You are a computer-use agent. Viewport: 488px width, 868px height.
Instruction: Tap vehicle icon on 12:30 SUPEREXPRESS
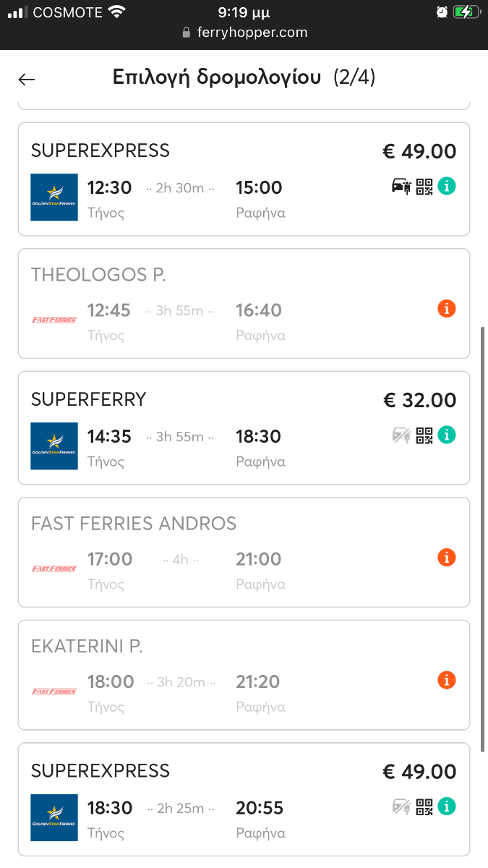(x=401, y=187)
